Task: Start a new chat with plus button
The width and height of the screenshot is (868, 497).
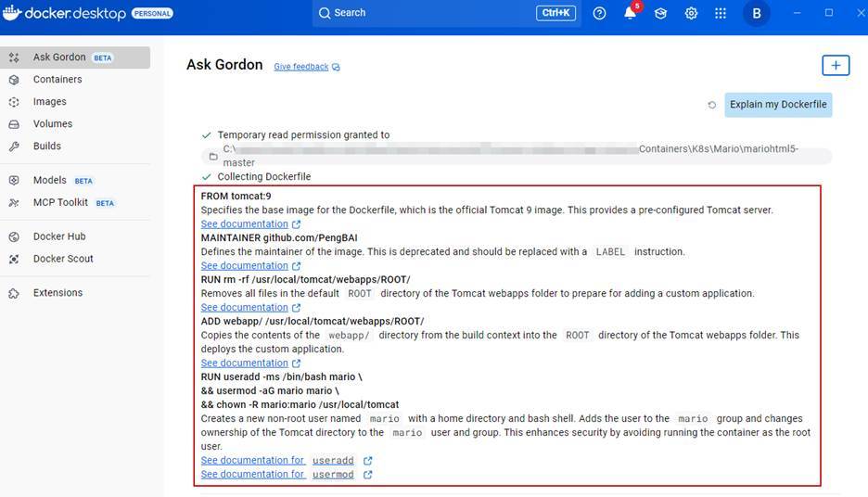Action: (836, 65)
